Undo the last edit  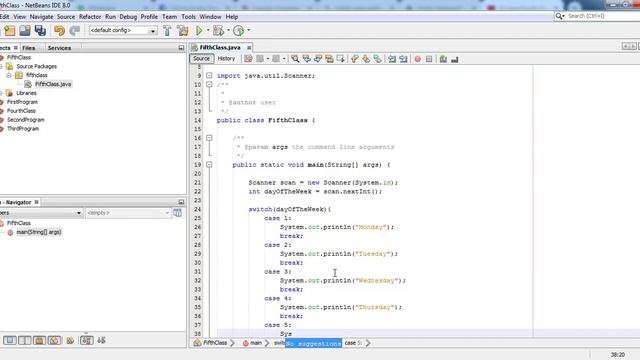(59, 31)
